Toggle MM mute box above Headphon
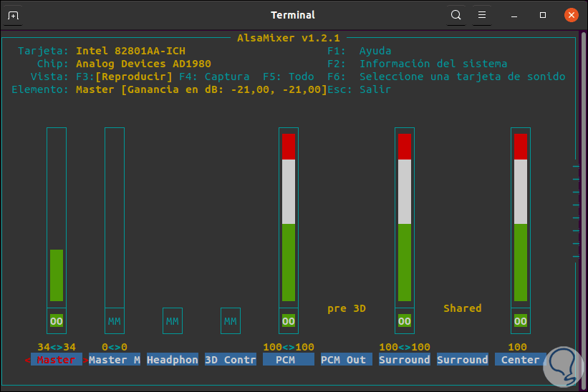This screenshot has width=588, height=392. 173,321
